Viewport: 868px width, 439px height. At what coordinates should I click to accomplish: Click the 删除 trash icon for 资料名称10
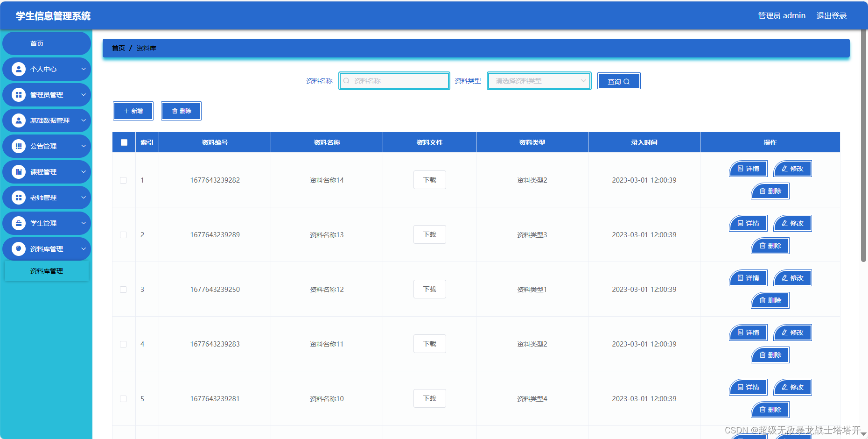pyautogui.click(x=763, y=410)
